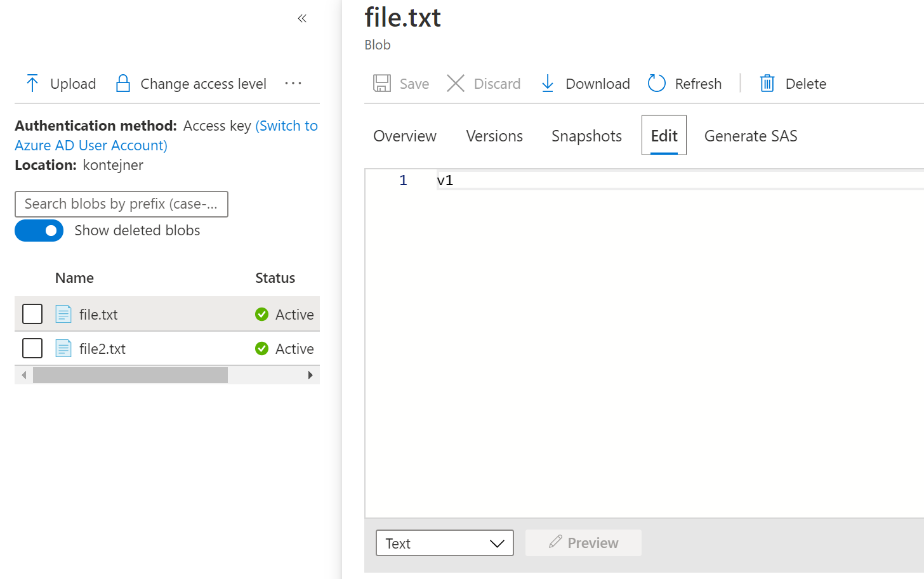Check the box next to file.txt

point(32,314)
